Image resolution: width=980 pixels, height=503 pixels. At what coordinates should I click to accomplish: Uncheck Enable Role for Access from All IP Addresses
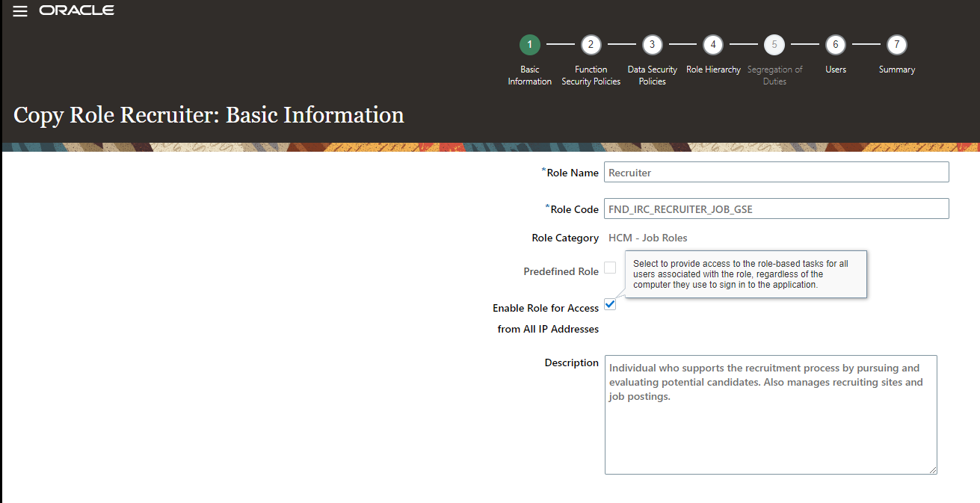[x=610, y=304]
